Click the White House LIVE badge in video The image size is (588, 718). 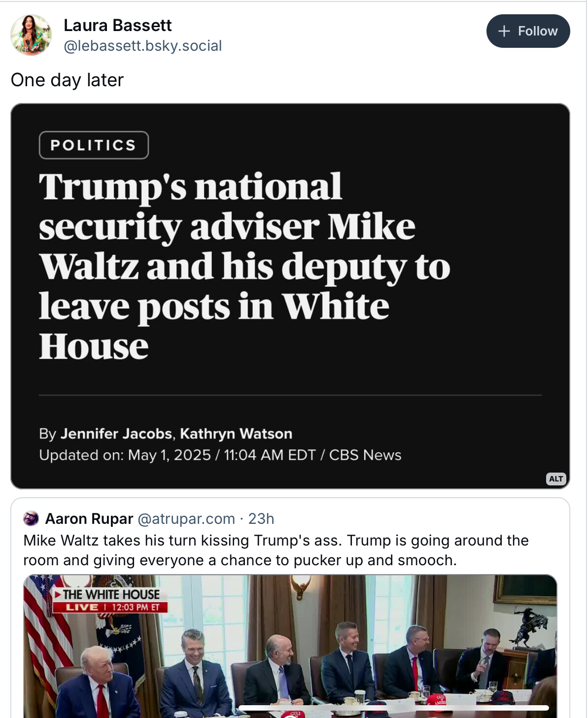coord(111,600)
